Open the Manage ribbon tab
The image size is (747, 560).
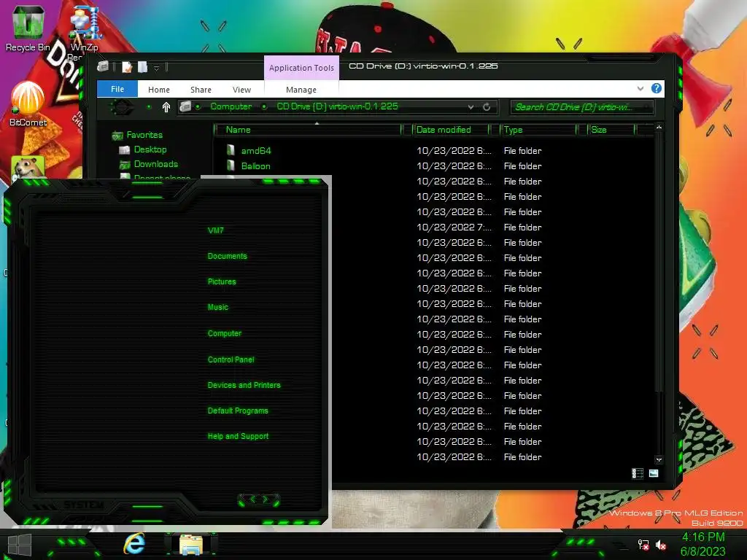pyautogui.click(x=301, y=90)
